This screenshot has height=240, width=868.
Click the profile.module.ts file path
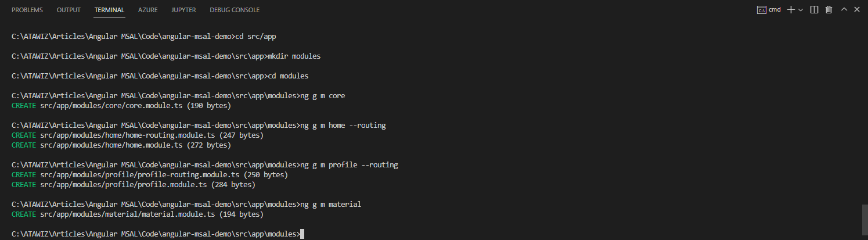point(118,185)
